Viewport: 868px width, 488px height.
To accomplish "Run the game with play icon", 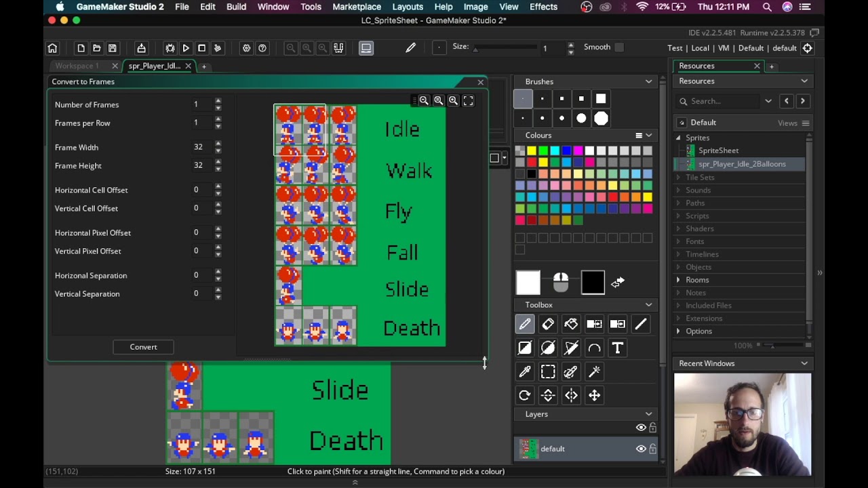I will (186, 48).
